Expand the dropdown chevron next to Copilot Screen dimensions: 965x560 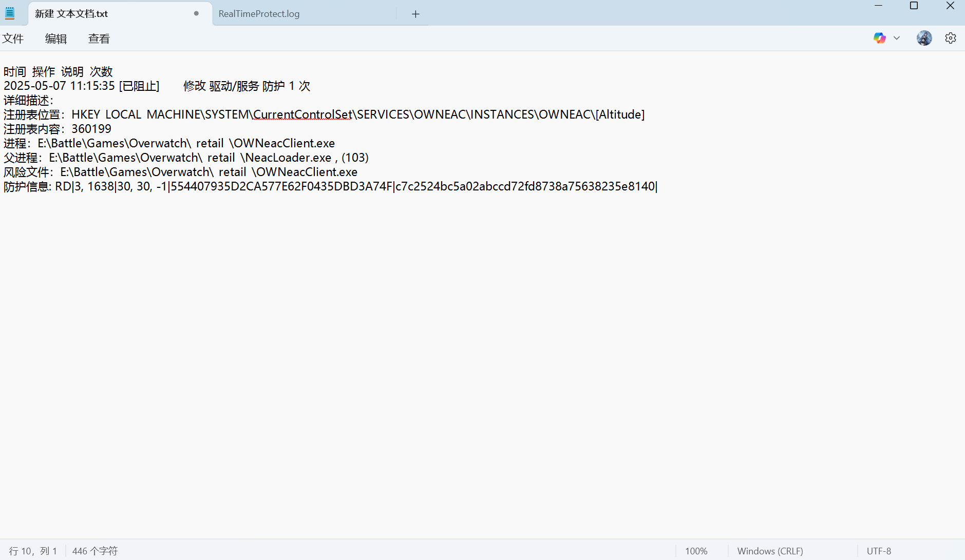(897, 38)
